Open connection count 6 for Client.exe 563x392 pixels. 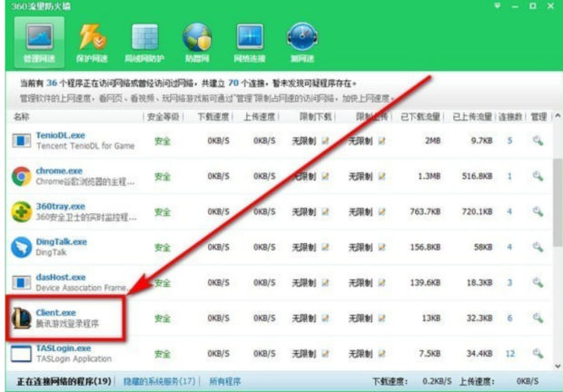[x=509, y=318]
